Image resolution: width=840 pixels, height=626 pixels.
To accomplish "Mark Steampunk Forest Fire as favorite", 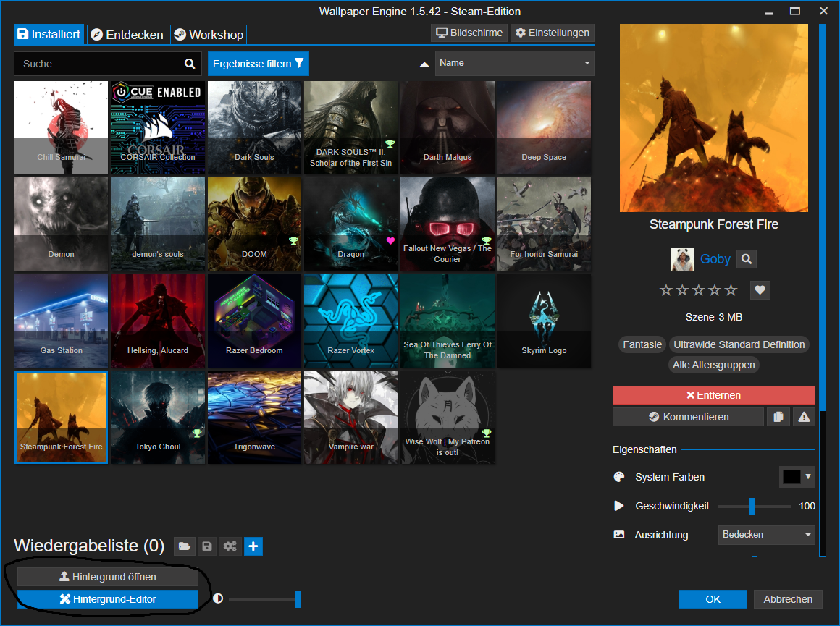I will point(760,290).
